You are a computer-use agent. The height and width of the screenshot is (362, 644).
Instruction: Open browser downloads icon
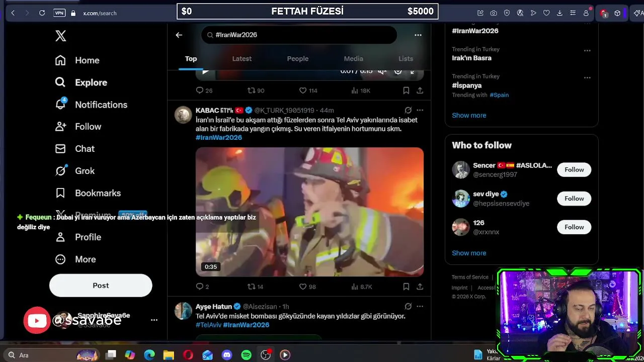[559, 13]
